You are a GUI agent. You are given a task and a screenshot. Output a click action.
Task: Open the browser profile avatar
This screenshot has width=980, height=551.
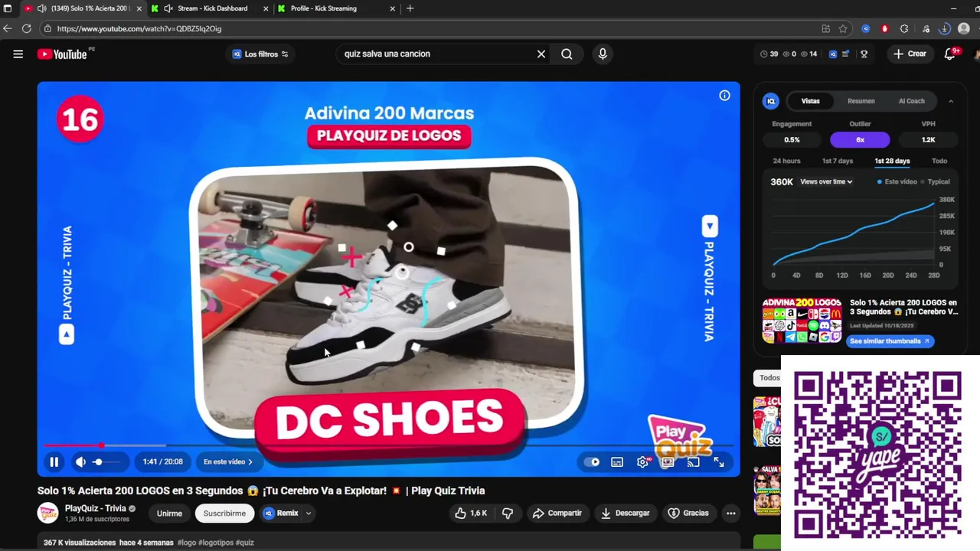coord(964,28)
